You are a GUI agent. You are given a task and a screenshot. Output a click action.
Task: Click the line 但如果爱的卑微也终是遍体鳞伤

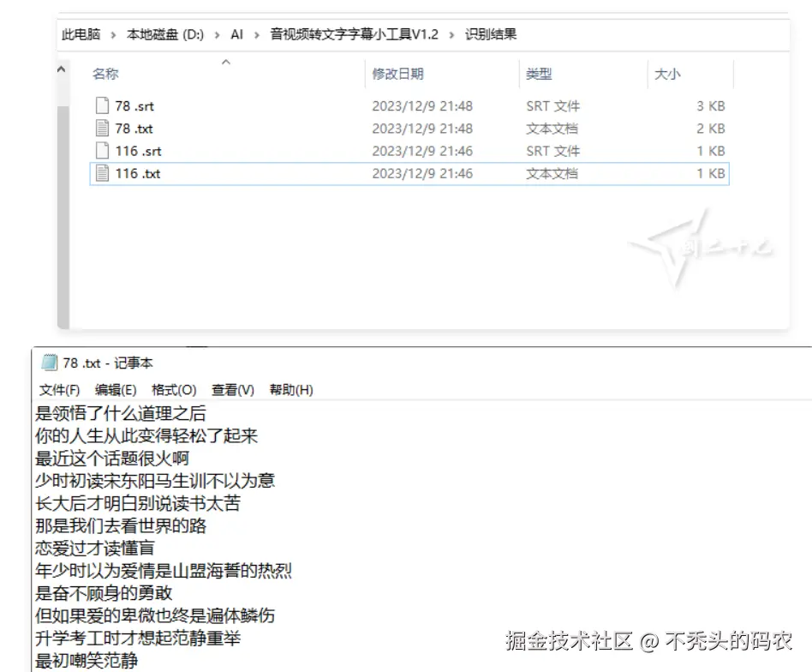(x=155, y=615)
